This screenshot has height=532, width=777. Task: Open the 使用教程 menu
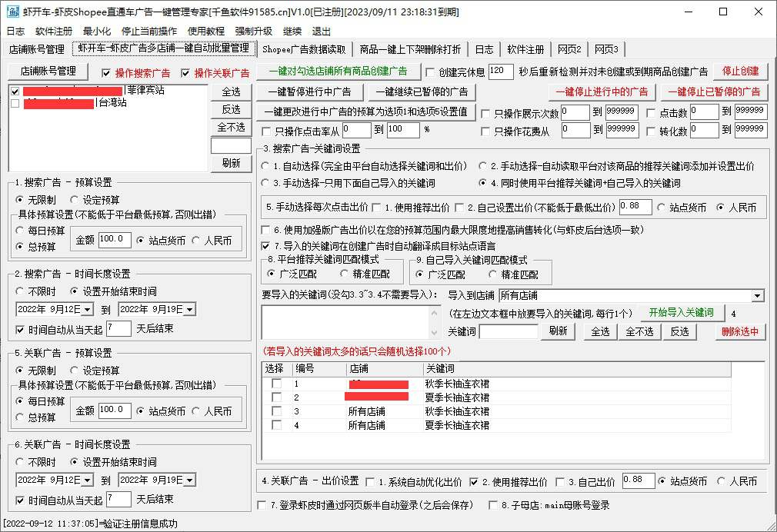pos(206,32)
